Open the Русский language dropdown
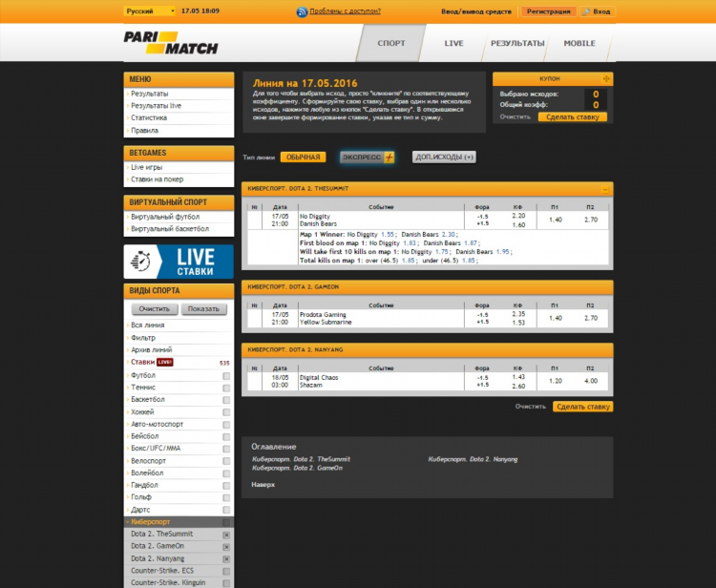 click(x=149, y=10)
